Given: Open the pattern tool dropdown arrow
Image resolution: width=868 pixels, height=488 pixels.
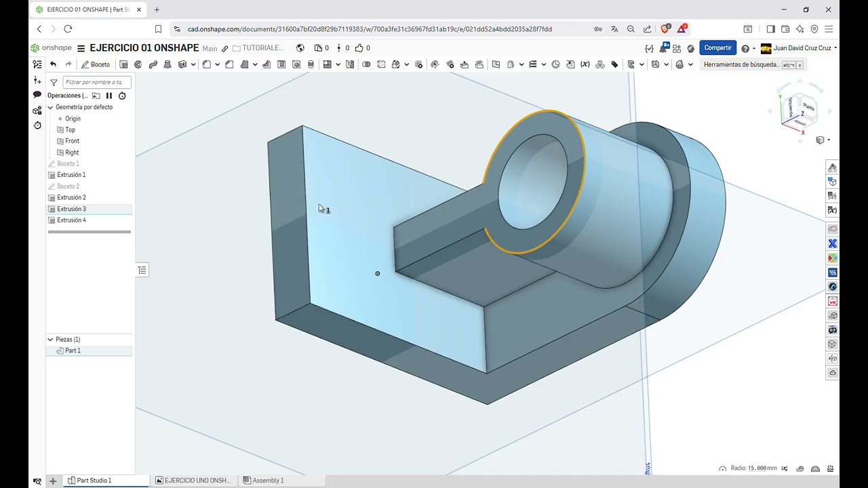Looking at the screenshot, I should (x=338, y=65).
